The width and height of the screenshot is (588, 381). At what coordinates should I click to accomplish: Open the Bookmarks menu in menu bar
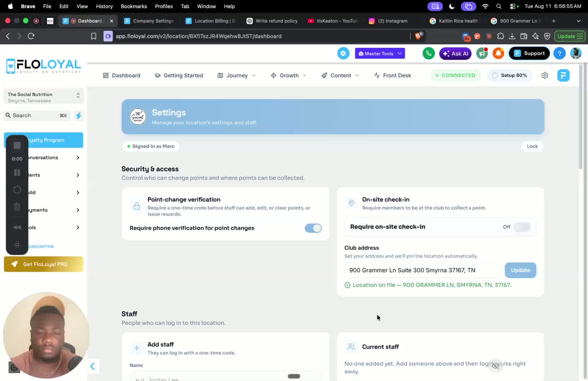tap(134, 6)
